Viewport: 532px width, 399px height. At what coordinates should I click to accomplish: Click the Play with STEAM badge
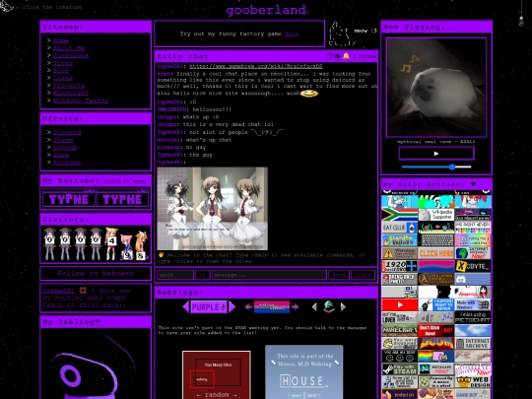pyautogui.click(x=400, y=369)
